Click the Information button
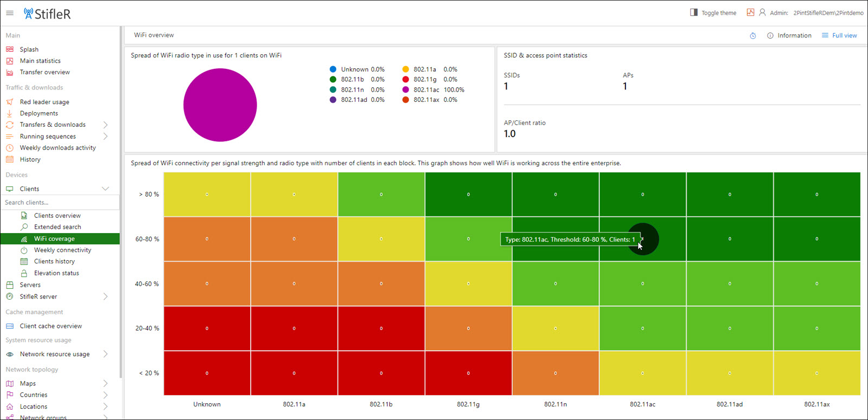The width and height of the screenshot is (868, 420). tap(789, 36)
